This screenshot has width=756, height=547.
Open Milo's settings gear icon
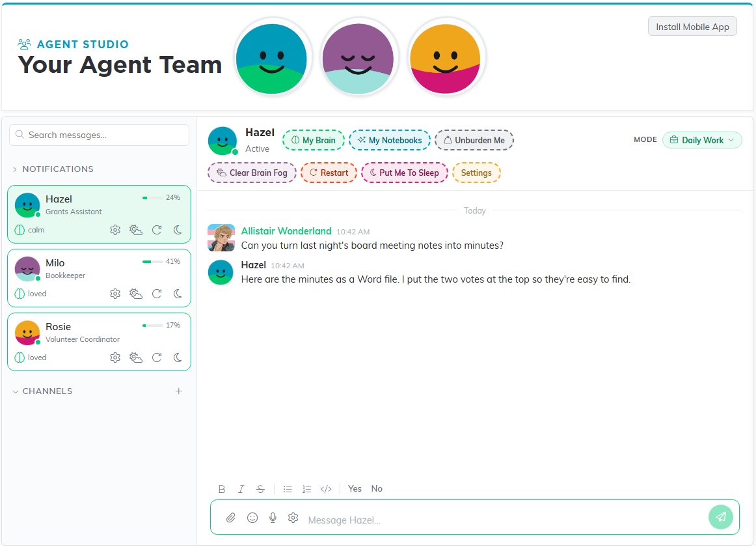tap(115, 294)
